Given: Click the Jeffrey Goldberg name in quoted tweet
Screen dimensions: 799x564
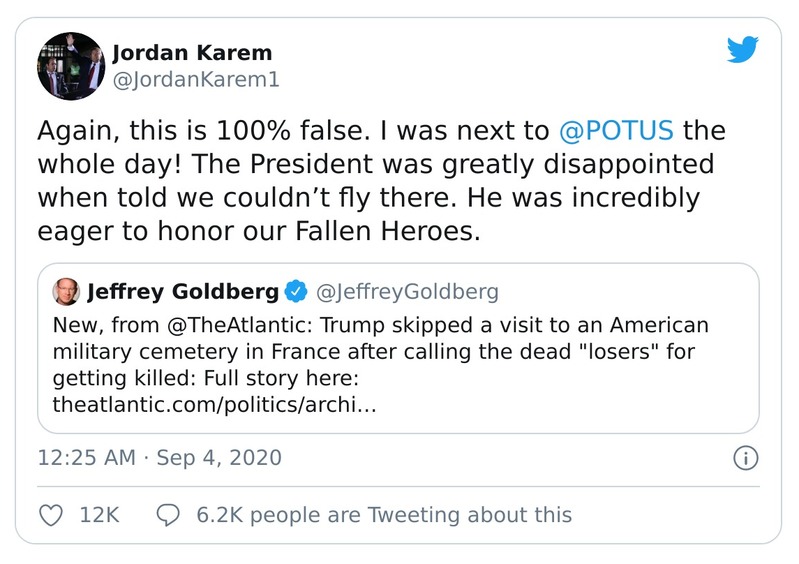Looking at the screenshot, I should 183,293.
